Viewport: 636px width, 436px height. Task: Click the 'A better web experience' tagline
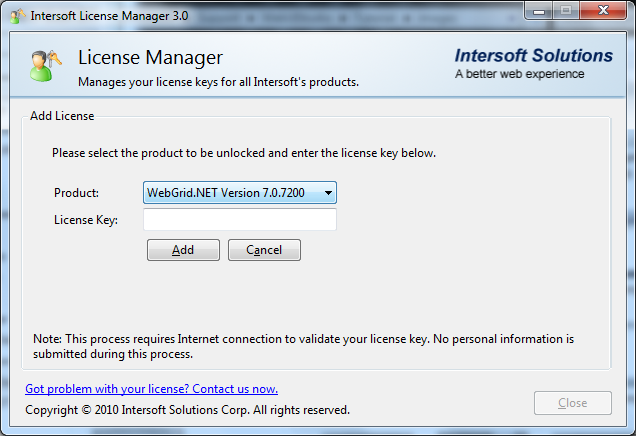click(x=522, y=75)
